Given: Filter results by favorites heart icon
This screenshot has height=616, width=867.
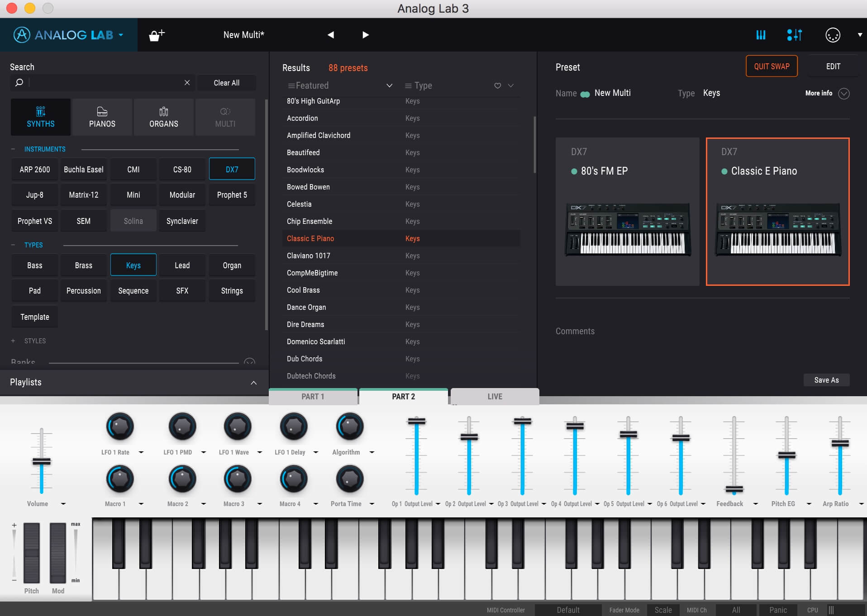Looking at the screenshot, I should [x=497, y=85].
